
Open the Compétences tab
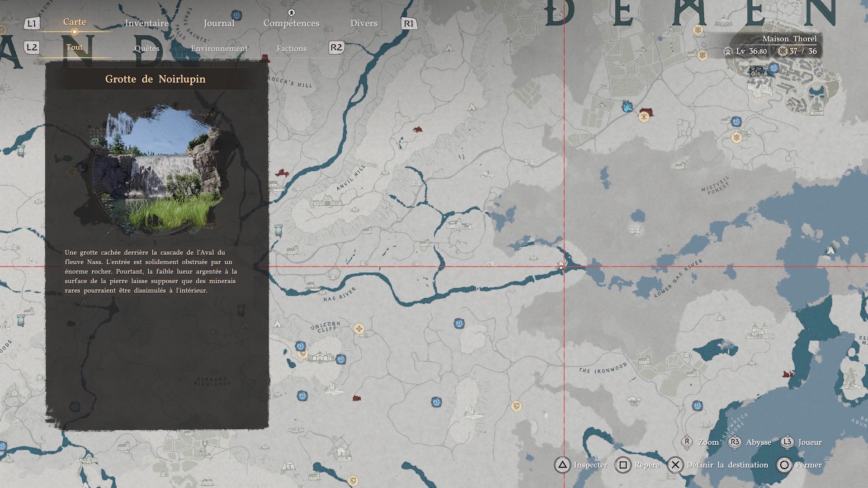[291, 23]
